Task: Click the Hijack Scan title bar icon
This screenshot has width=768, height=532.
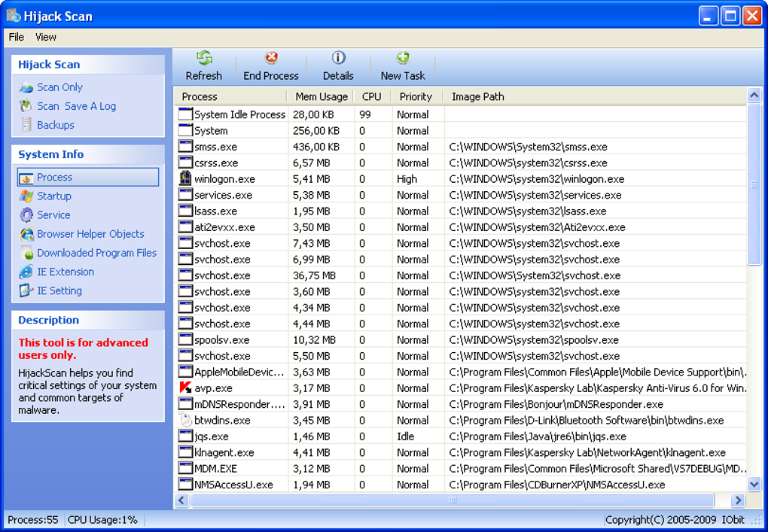Action: (x=14, y=16)
